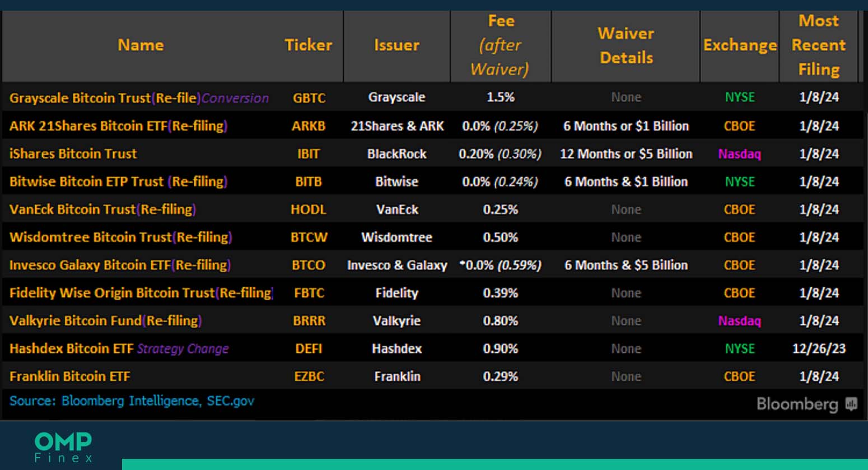Screen dimensions: 868x470
Task: Click Nasdaq exchange in iShares row
Action: (x=740, y=153)
